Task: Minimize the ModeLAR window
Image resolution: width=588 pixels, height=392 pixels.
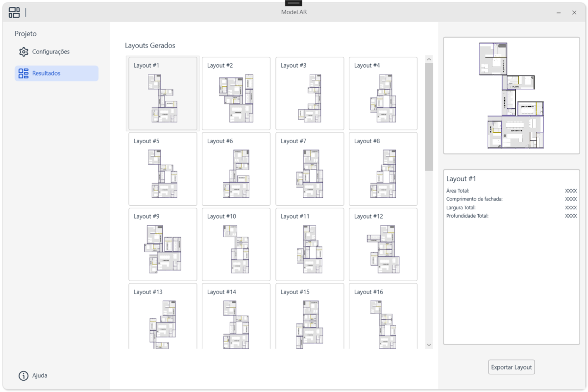Action: tap(559, 13)
